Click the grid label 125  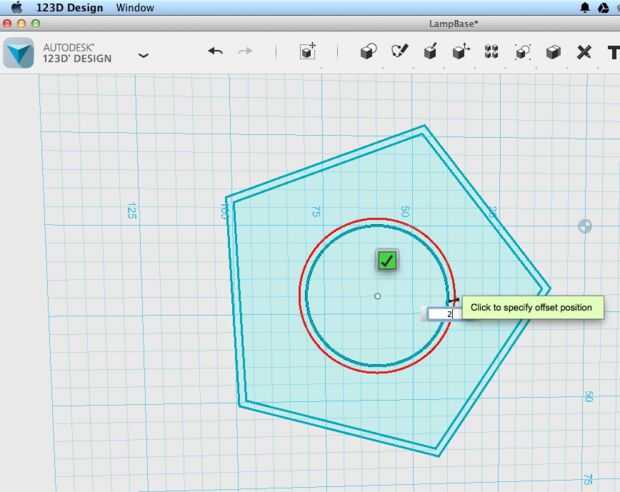[132, 211]
